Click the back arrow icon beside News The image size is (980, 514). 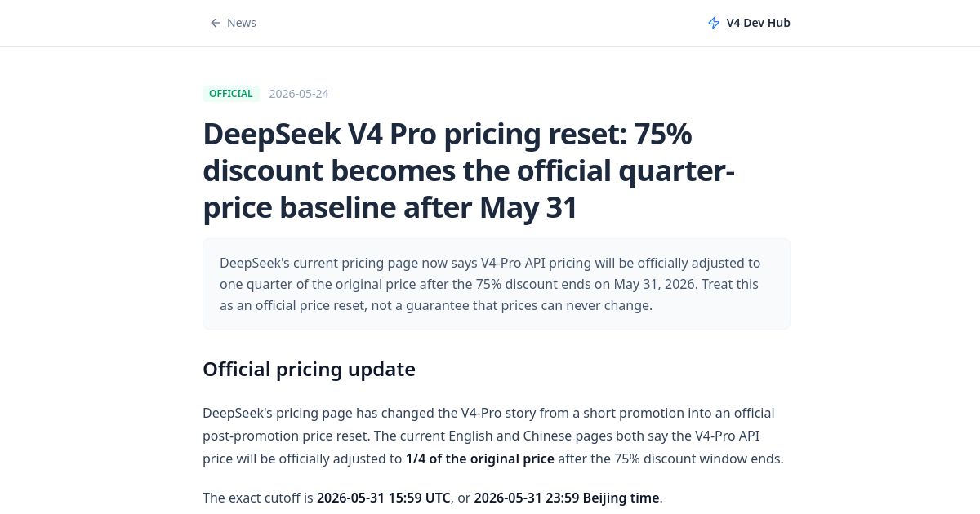[216, 23]
